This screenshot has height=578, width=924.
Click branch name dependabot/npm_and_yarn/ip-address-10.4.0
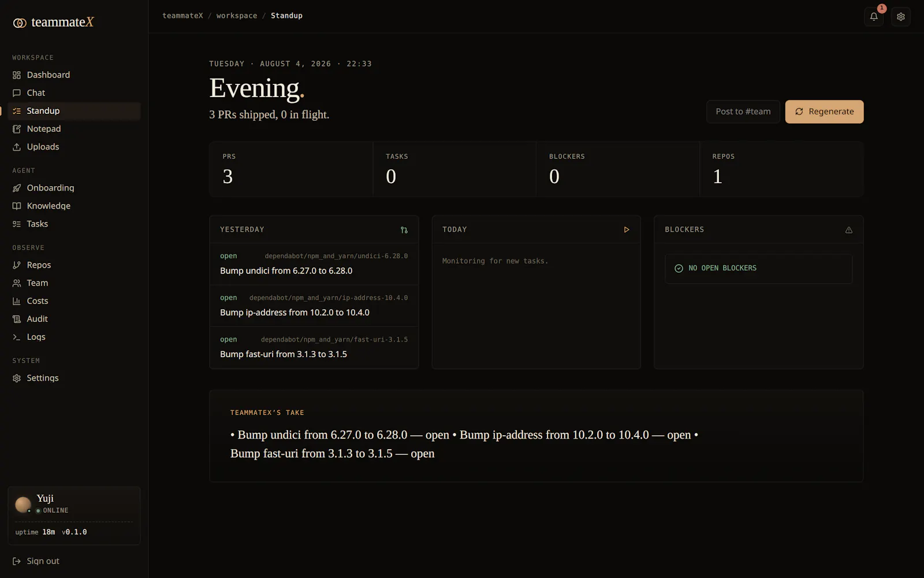[329, 298]
